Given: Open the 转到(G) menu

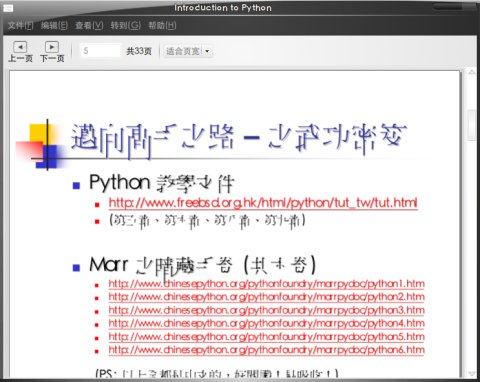Looking at the screenshot, I should pyautogui.click(x=126, y=25).
